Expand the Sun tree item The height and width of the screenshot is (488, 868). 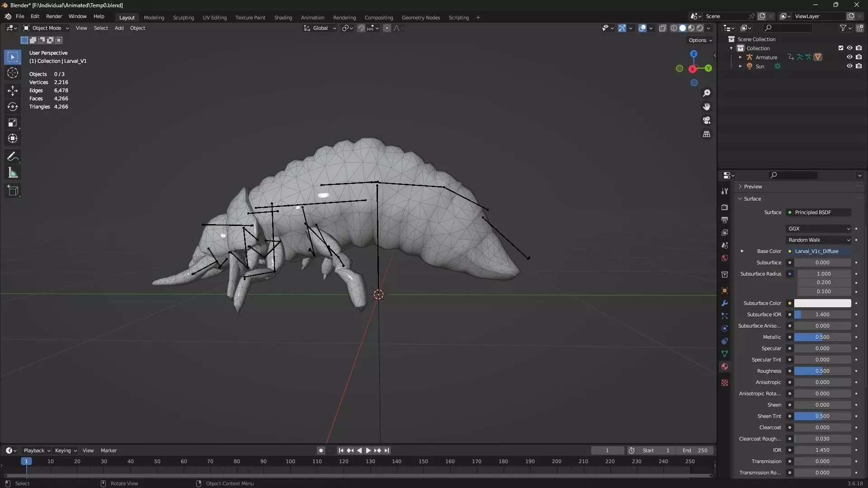pos(740,66)
